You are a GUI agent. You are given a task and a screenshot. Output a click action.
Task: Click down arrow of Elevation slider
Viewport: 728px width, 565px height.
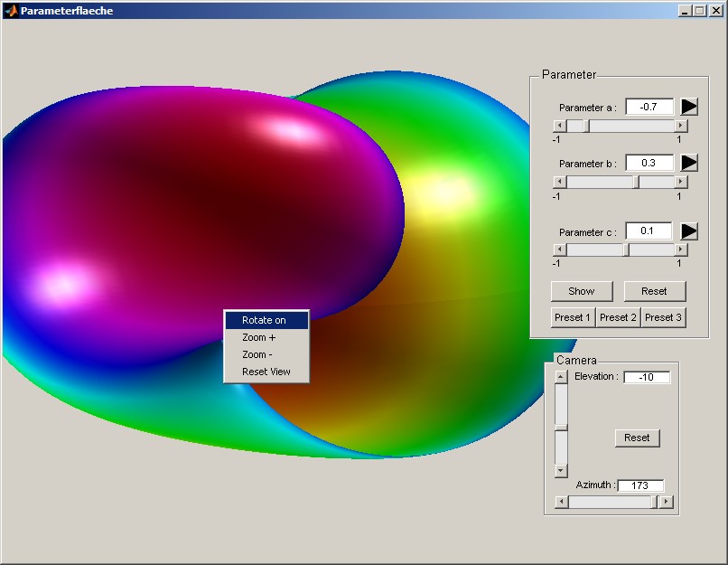pos(561,470)
